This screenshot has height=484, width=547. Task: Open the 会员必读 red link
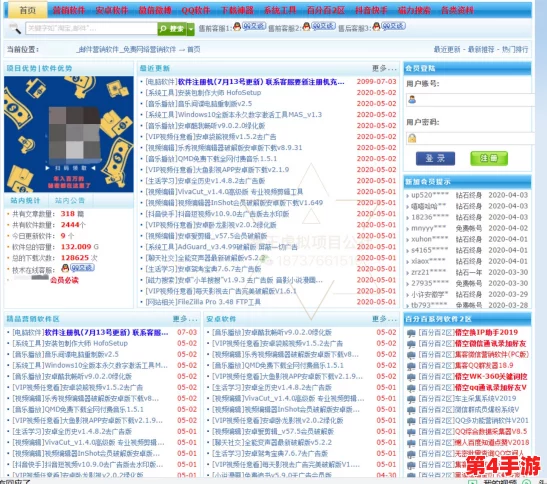pyautogui.click(x=65, y=280)
